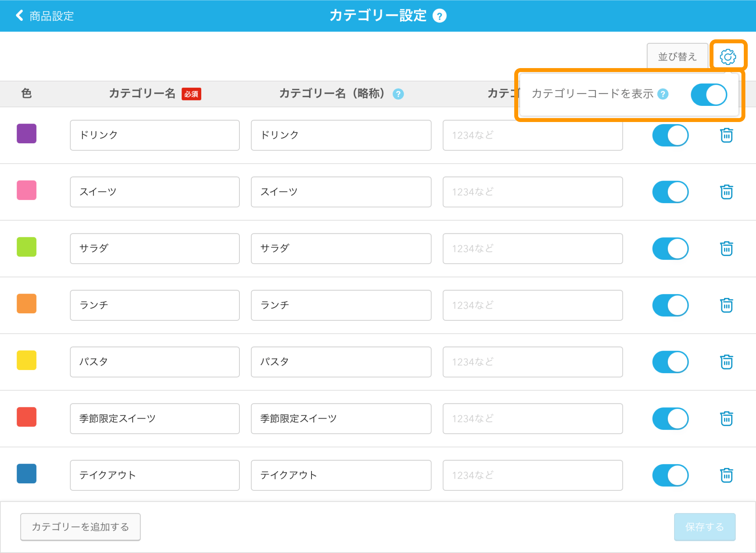Edit the ドリンク abbreviation field
756x553 pixels.
(341, 135)
